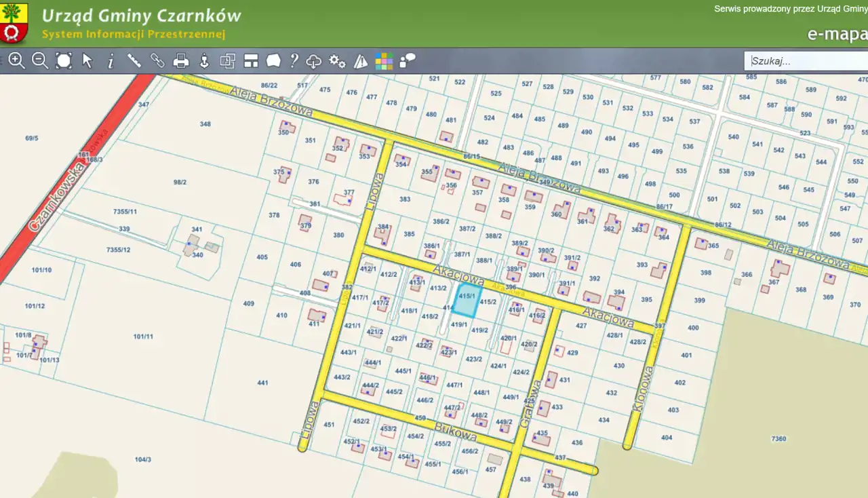Activate the object info tool

point(111,61)
